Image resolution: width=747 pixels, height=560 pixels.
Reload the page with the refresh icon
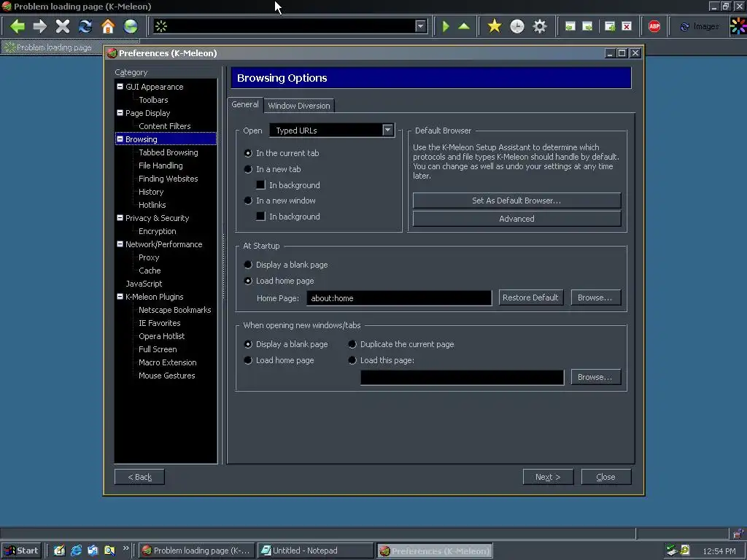[x=85, y=26]
